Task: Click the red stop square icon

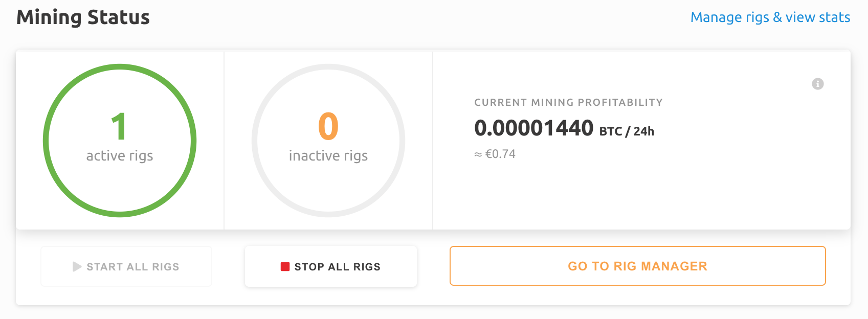Action: click(285, 266)
